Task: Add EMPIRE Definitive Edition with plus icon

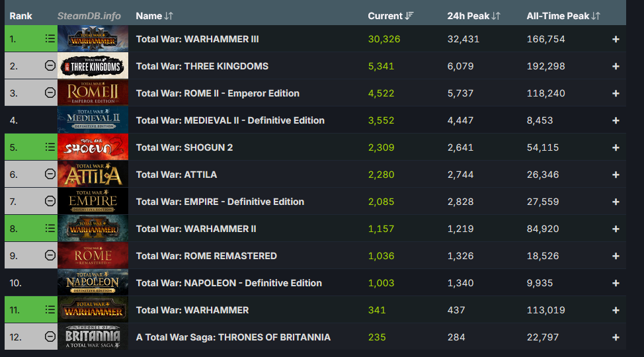Action: (x=616, y=202)
